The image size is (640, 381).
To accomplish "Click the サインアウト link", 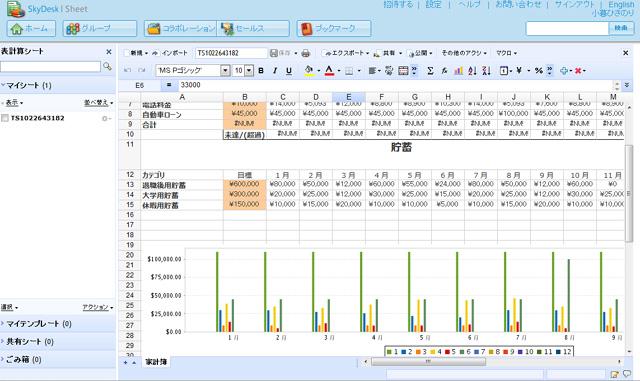I will coord(575,4).
